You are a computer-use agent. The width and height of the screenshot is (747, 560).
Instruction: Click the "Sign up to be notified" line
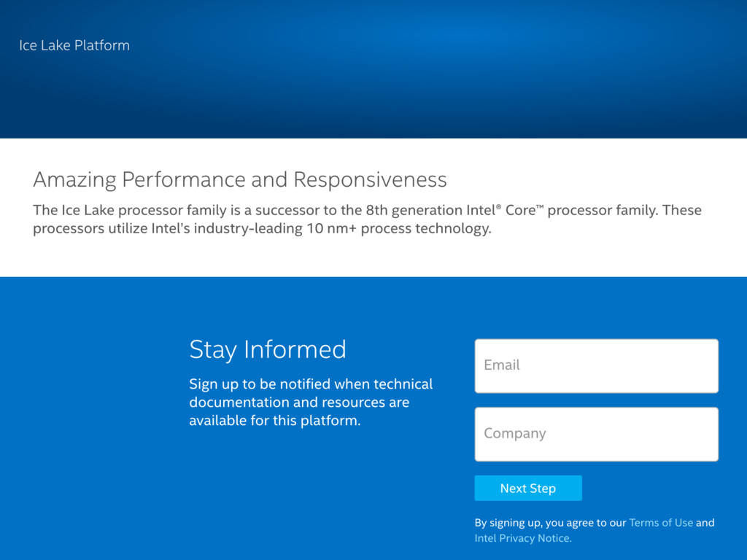tap(310, 384)
